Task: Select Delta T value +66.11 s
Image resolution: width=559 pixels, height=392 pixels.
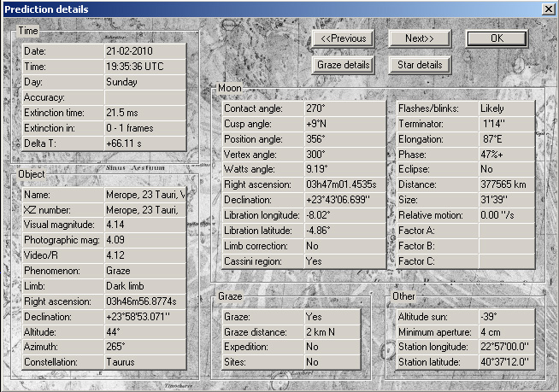Action: (145, 143)
